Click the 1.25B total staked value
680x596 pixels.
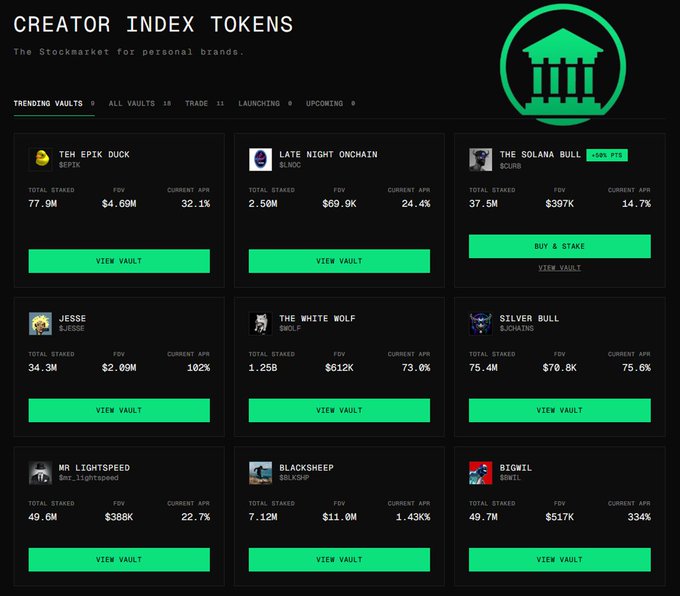point(263,367)
